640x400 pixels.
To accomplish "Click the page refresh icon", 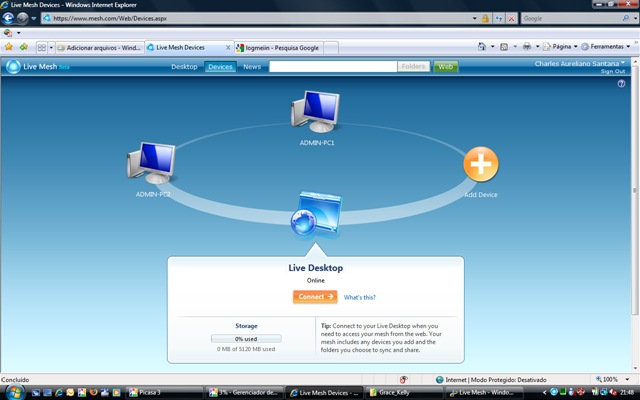I will (497, 18).
